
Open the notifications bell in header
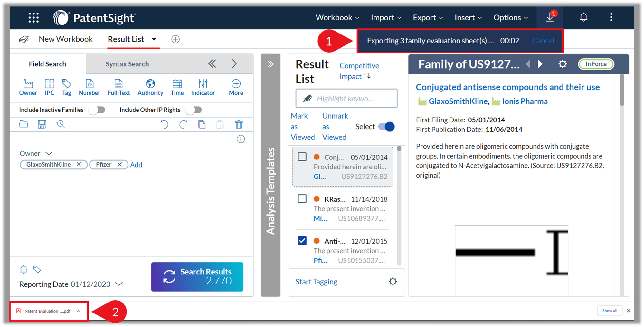(583, 17)
